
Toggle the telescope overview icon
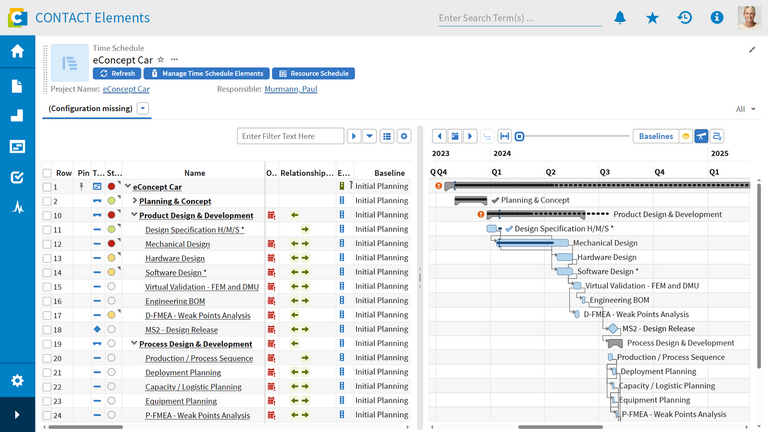pos(701,136)
